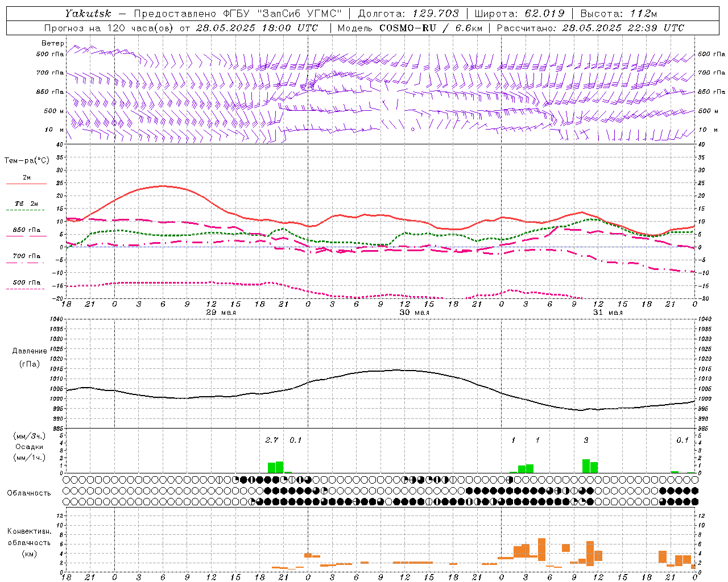This screenshot has height=582, width=728.
Task: Select the 'Предоставлено ФГБУ "ЗапСиб УГМС"' provider text
Action: (x=238, y=13)
